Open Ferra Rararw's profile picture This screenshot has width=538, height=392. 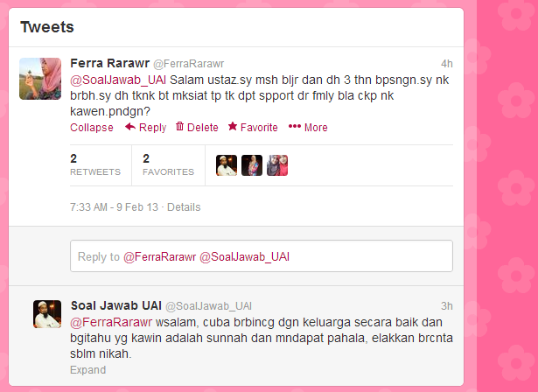pyautogui.click(x=40, y=79)
